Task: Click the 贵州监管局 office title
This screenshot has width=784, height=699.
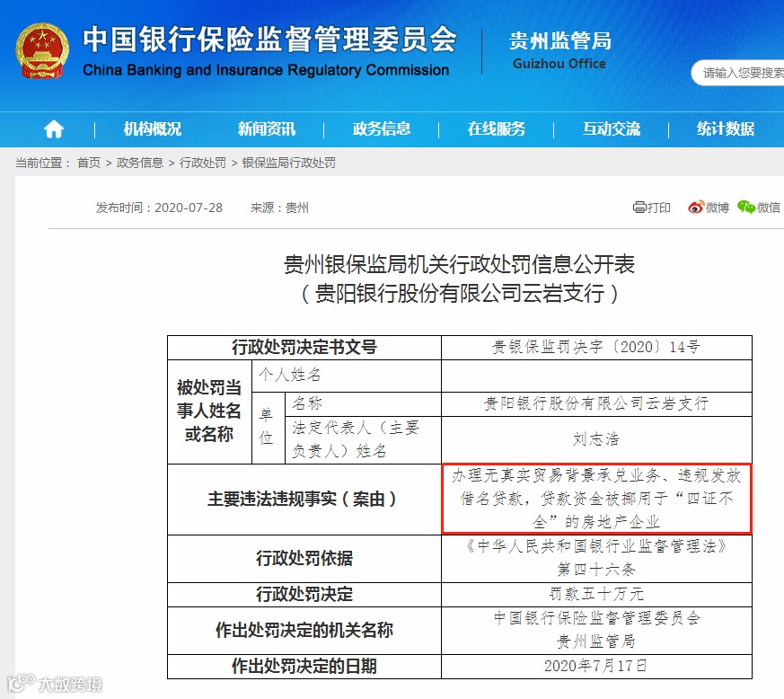Action: coord(560,41)
